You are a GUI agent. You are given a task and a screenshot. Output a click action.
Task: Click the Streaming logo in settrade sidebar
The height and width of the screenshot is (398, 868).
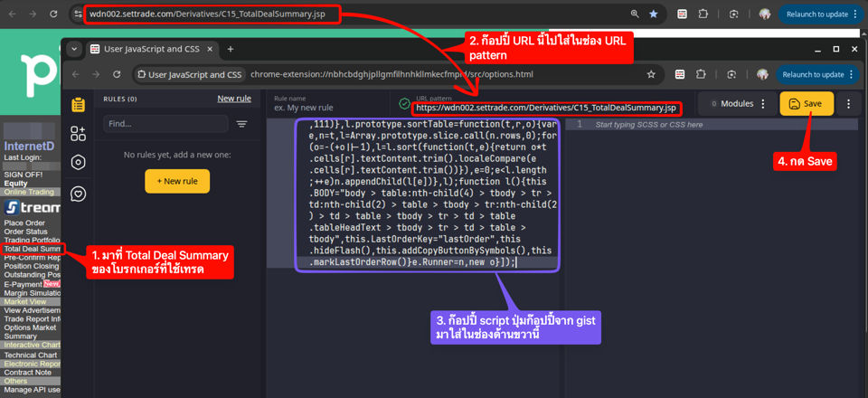(x=33, y=207)
